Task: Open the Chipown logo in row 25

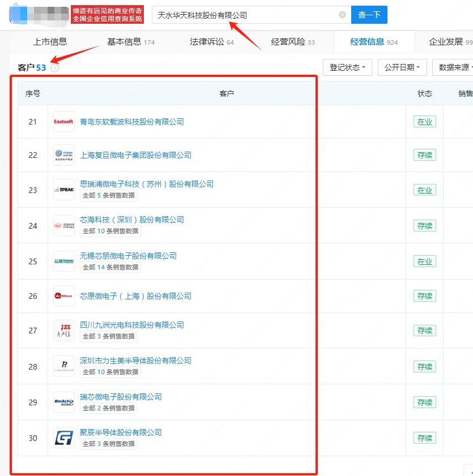Action: pos(64,261)
